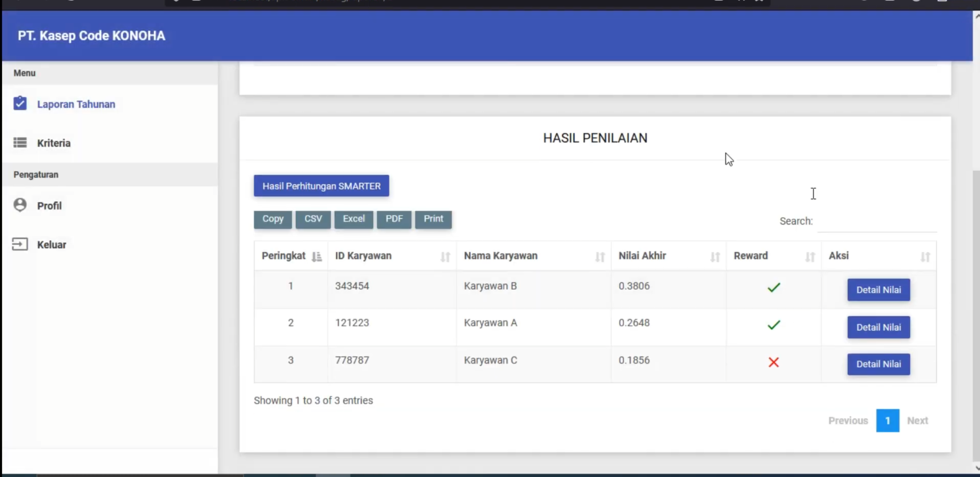Viewport: 980px width, 477px height.
Task: Click the Profil user avatar icon
Action: pos(20,205)
